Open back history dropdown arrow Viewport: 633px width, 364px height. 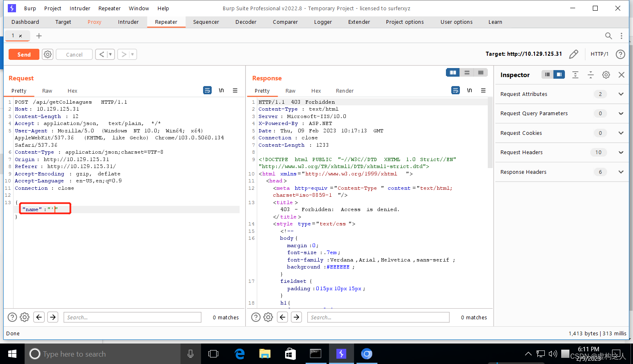click(110, 55)
